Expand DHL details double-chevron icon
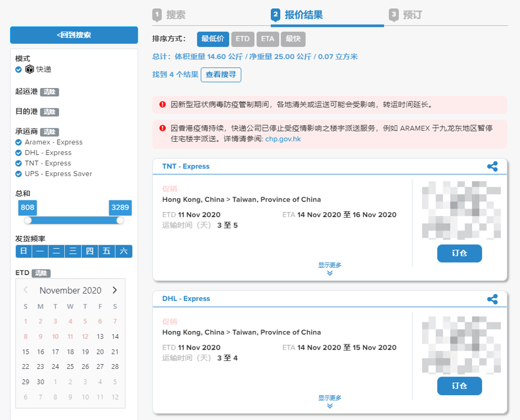520x420 pixels. pyautogui.click(x=329, y=405)
